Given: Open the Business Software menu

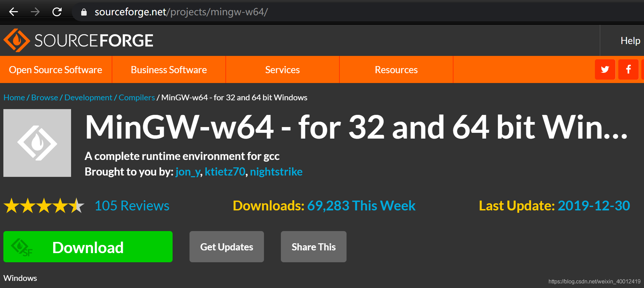Looking at the screenshot, I should 169,69.
